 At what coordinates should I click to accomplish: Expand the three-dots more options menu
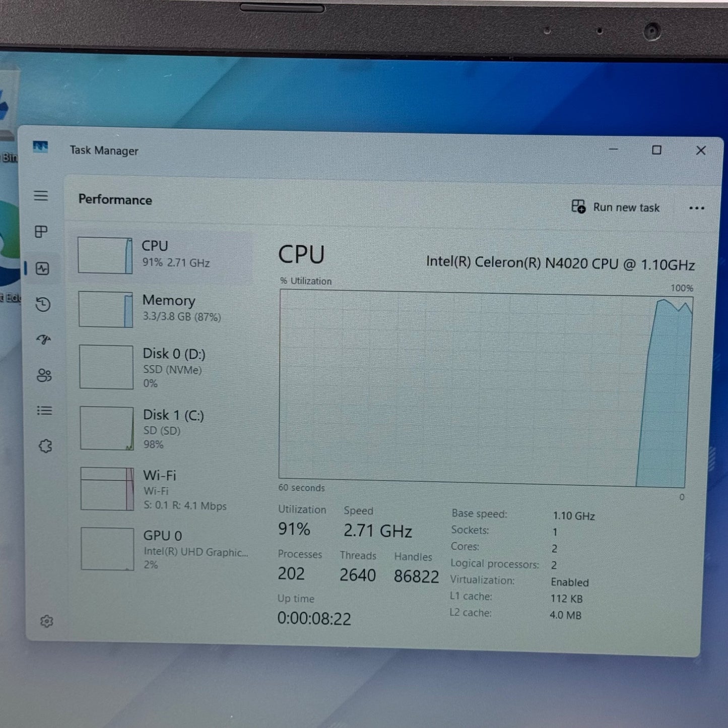(696, 208)
